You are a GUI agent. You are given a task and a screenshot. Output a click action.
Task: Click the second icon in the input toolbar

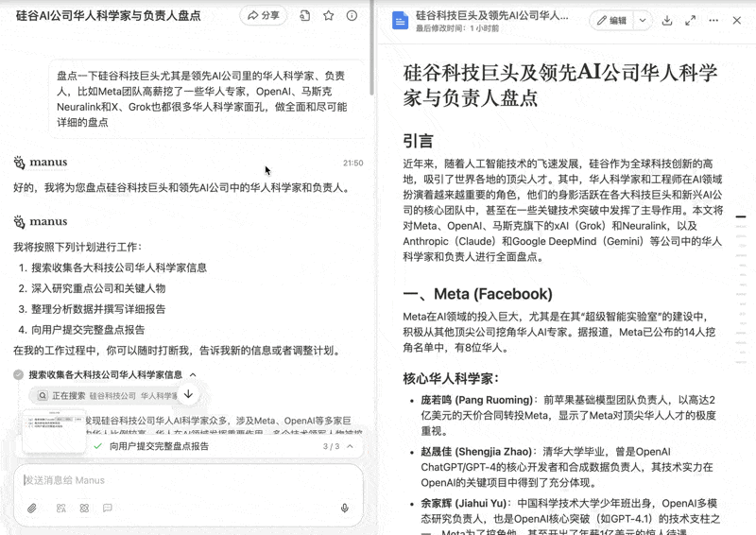click(60, 508)
